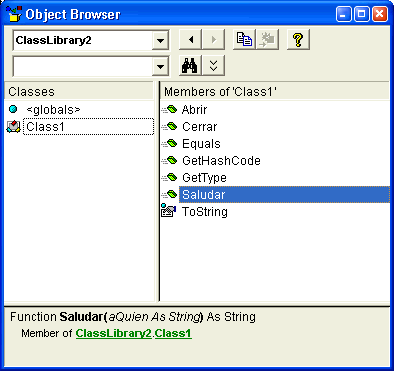Select the GetHashCode member

(x=221, y=161)
